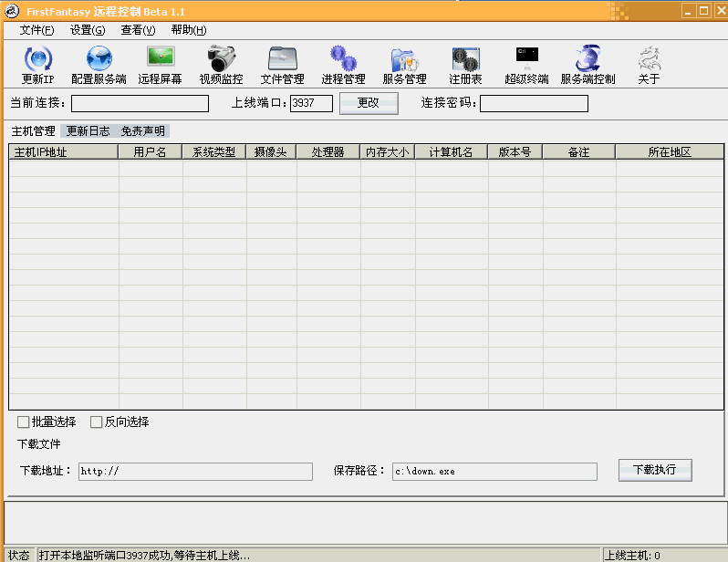This screenshot has width=728, height=562.
Task: Click the 进程管理 gears icon
Action: tap(343, 60)
